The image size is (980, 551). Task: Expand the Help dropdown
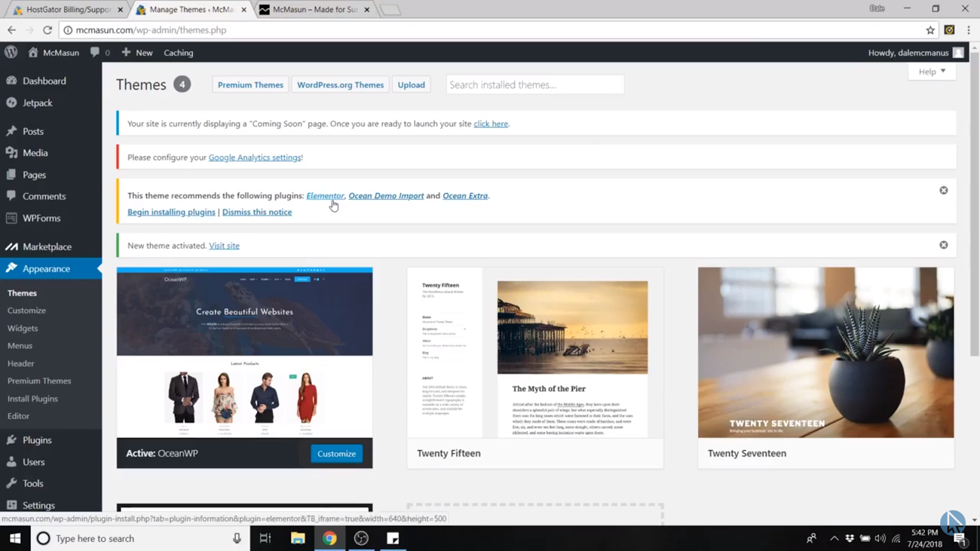(932, 72)
